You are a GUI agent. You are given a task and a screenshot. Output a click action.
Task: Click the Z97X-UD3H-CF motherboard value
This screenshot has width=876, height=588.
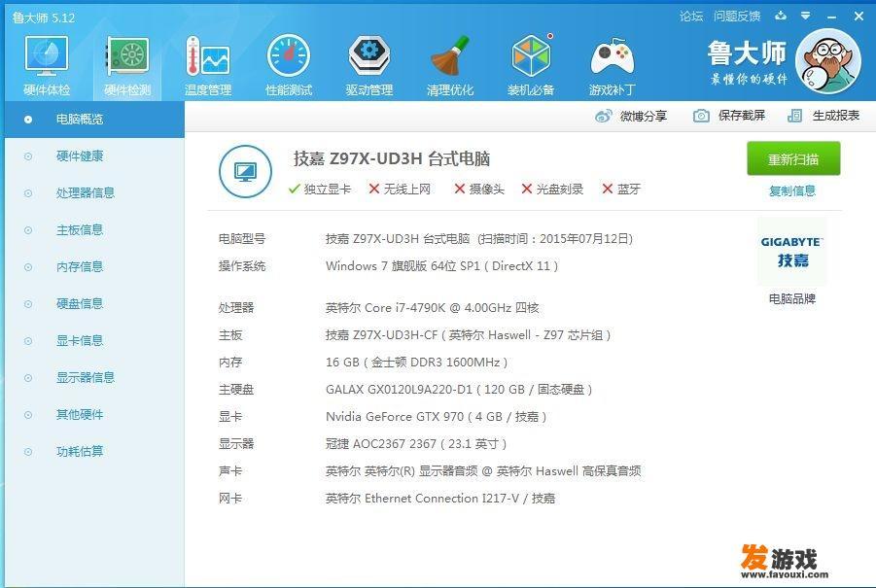(469, 335)
